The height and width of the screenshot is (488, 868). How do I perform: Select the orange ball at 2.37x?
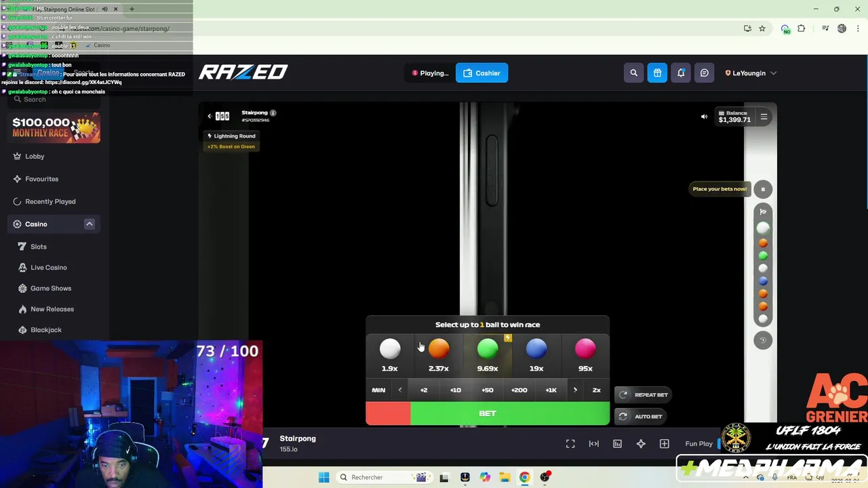[439, 355]
